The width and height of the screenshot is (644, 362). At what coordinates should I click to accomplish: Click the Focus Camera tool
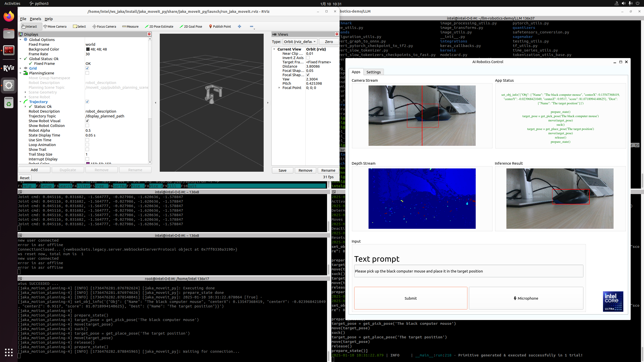coord(104,26)
